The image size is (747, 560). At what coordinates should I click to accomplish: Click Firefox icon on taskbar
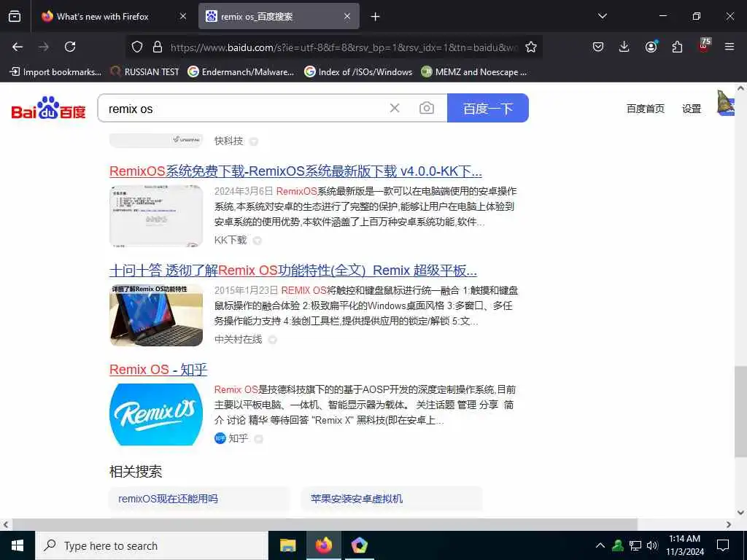[x=323, y=545]
